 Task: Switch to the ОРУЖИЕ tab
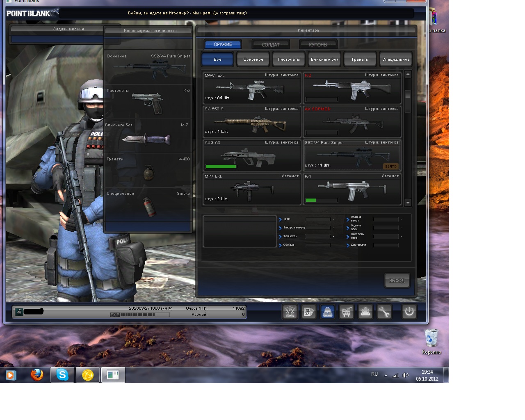pos(223,44)
